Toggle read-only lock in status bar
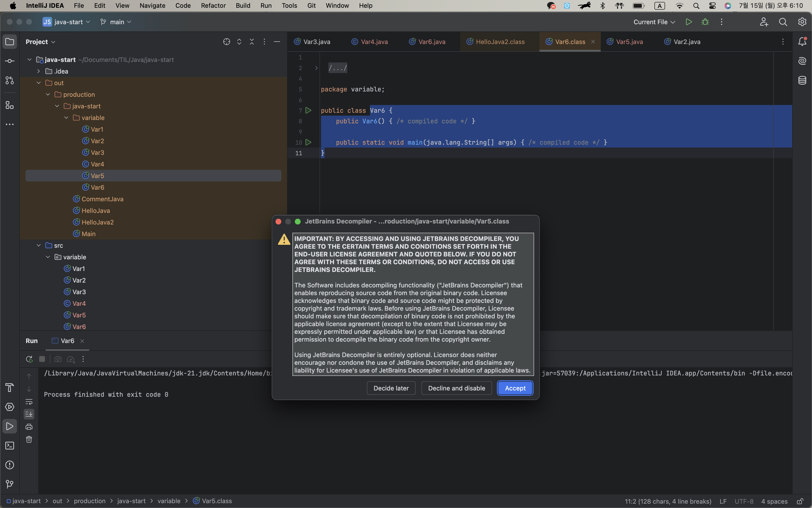Screen dimensions: 812x508 tap(800, 501)
